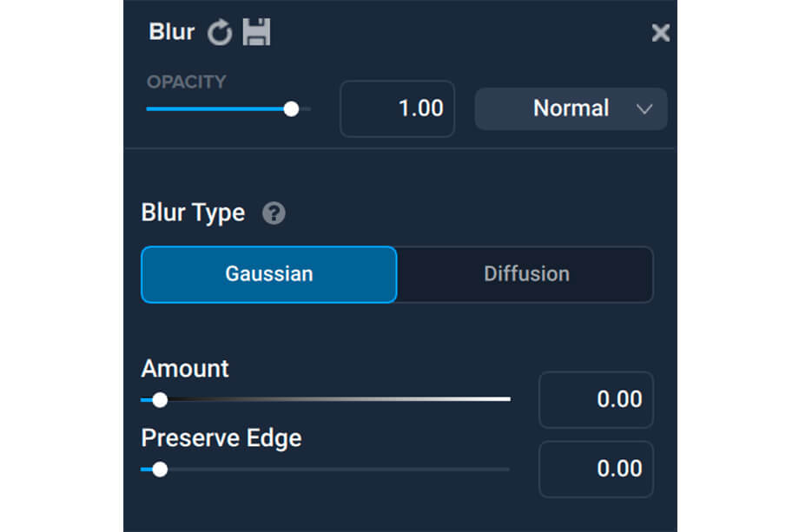
Task: Select the Gaussian blur type
Action: [x=269, y=274]
